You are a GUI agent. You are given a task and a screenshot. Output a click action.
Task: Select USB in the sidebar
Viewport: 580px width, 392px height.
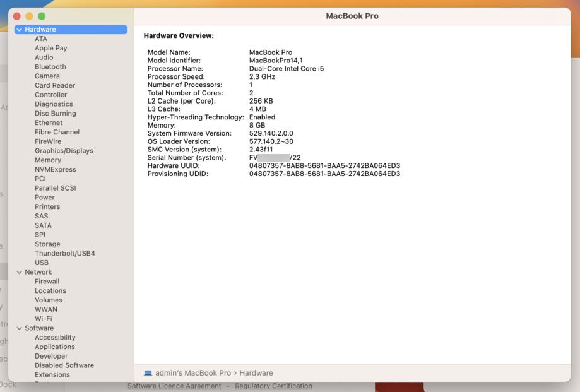[x=42, y=263]
